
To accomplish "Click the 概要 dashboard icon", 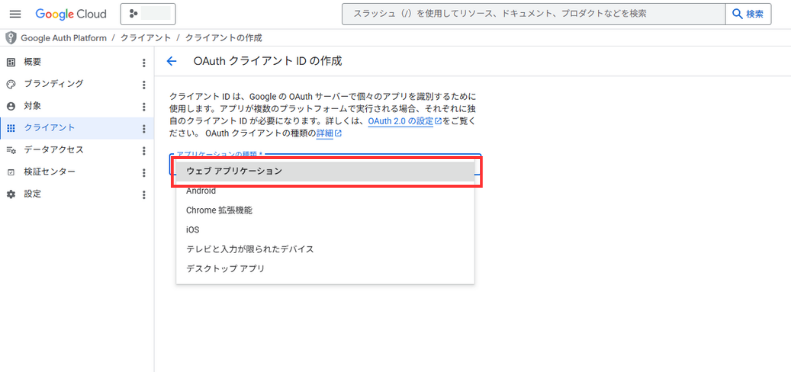I will pos(11,62).
